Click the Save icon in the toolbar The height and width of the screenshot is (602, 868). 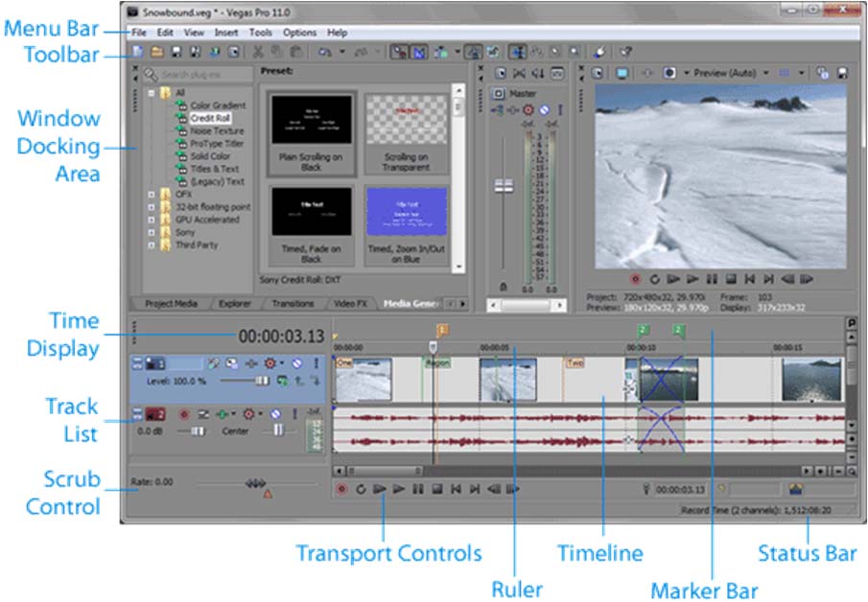176,52
